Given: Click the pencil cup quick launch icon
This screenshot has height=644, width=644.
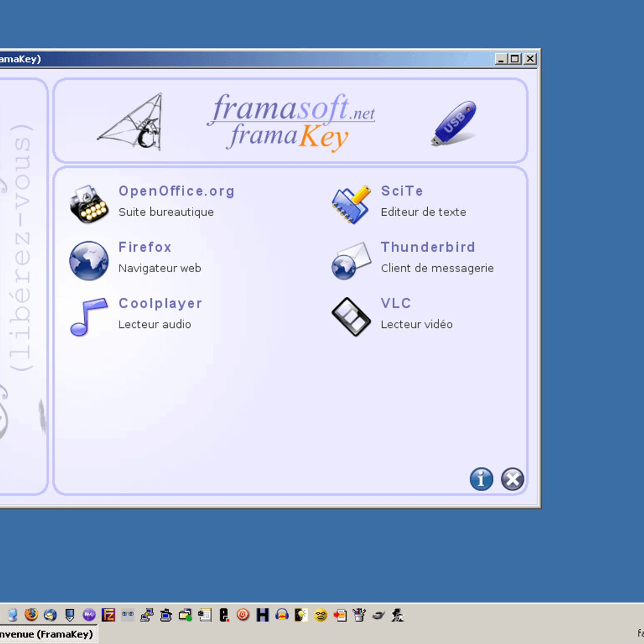Looking at the screenshot, I should point(359,614).
